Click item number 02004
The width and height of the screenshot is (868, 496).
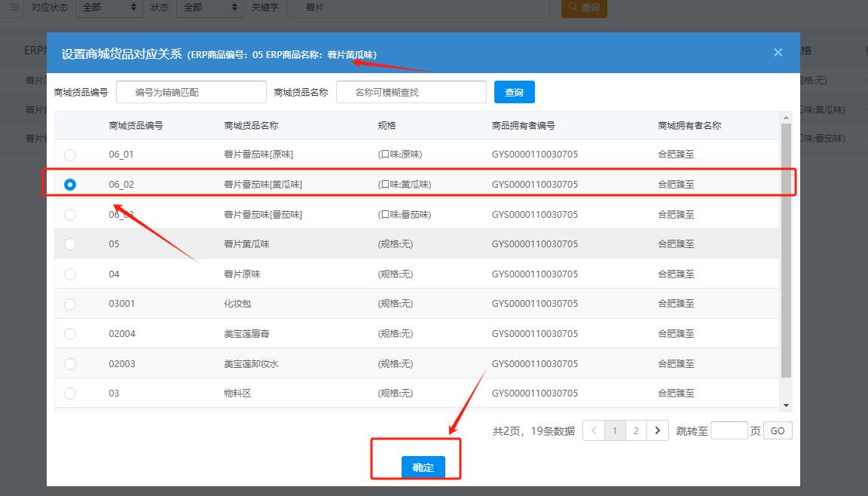[x=122, y=334]
